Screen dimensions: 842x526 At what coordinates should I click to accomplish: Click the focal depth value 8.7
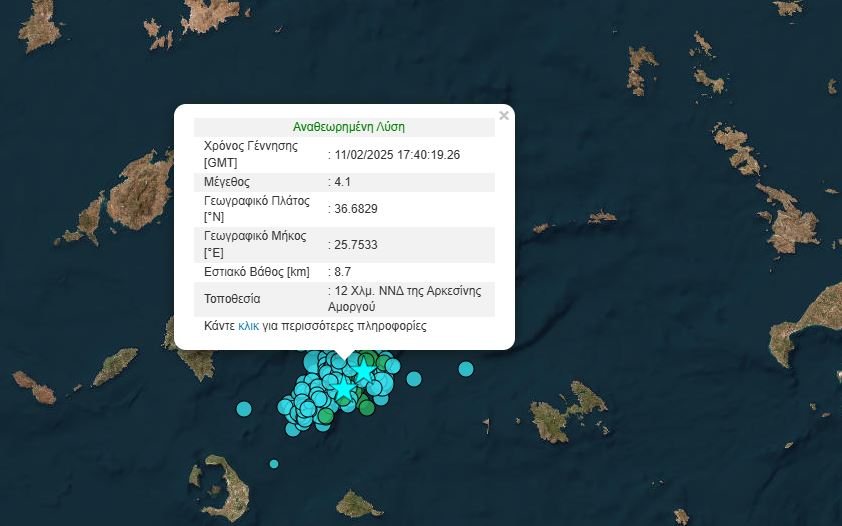point(342,271)
